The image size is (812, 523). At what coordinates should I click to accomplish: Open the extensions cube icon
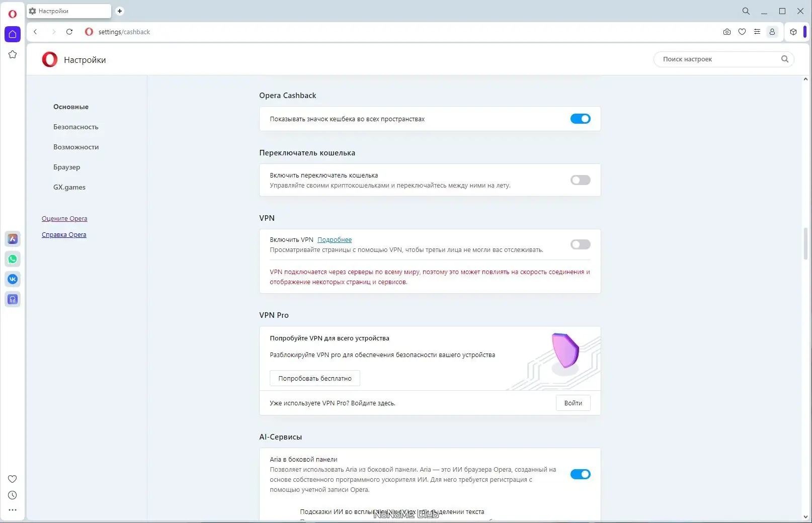point(793,32)
